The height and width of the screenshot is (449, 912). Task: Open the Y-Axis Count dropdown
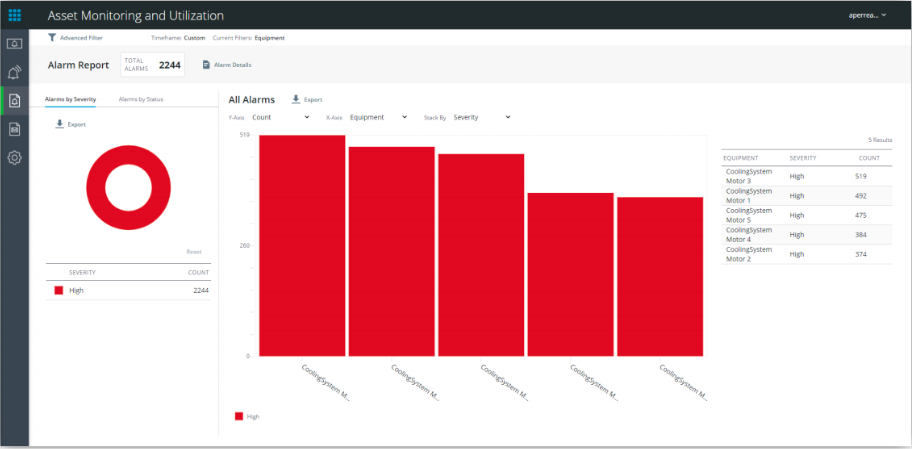click(x=280, y=117)
